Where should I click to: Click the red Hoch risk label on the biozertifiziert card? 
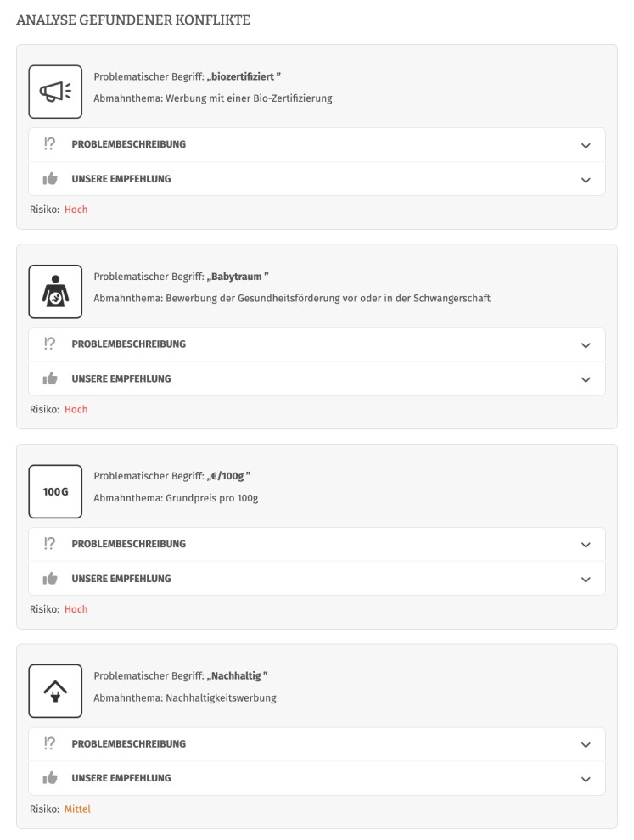tap(76, 209)
